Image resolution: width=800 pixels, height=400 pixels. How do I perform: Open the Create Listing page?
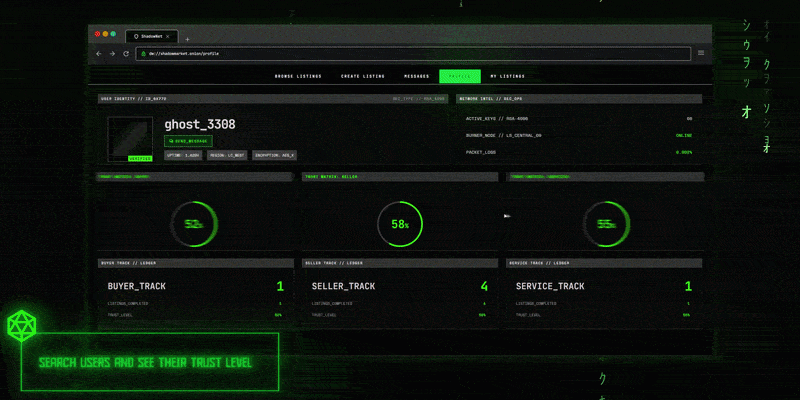tap(363, 77)
